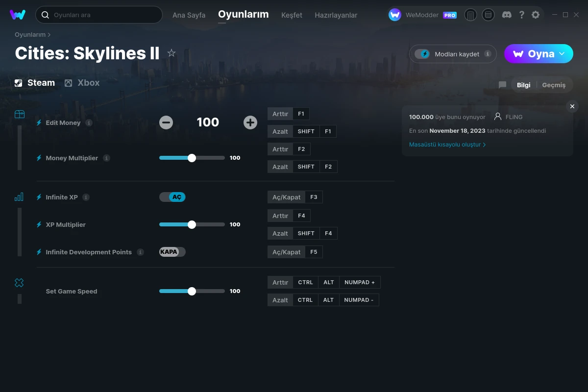Click the lightning icon beside XP Multiplier
The image size is (588, 392).
(39, 225)
